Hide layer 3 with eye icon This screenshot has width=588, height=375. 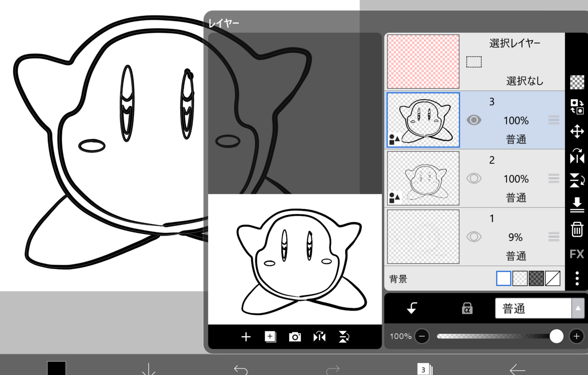click(x=474, y=120)
